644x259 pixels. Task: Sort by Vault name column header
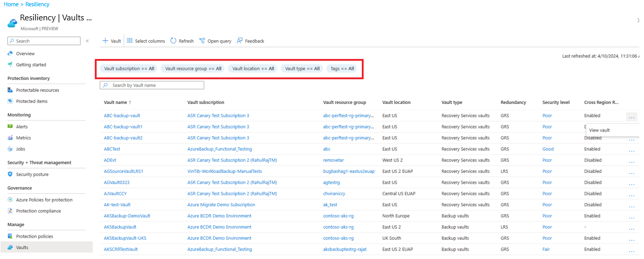pos(118,102)
